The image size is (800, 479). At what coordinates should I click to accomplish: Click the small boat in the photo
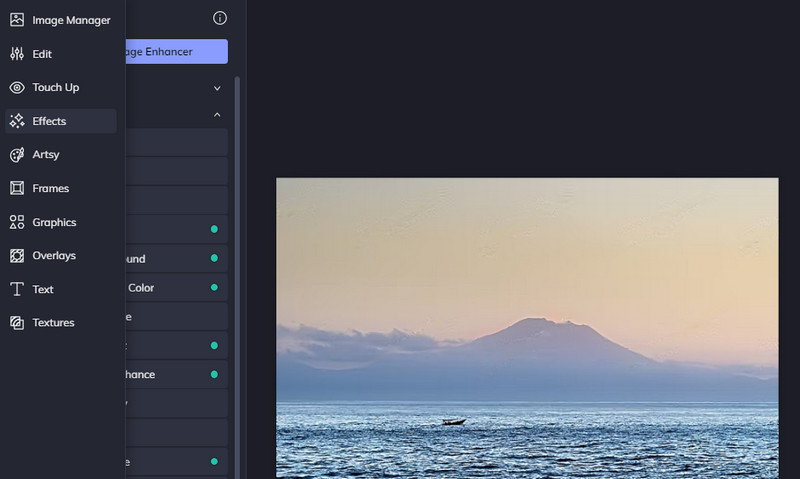coord(454,422)
